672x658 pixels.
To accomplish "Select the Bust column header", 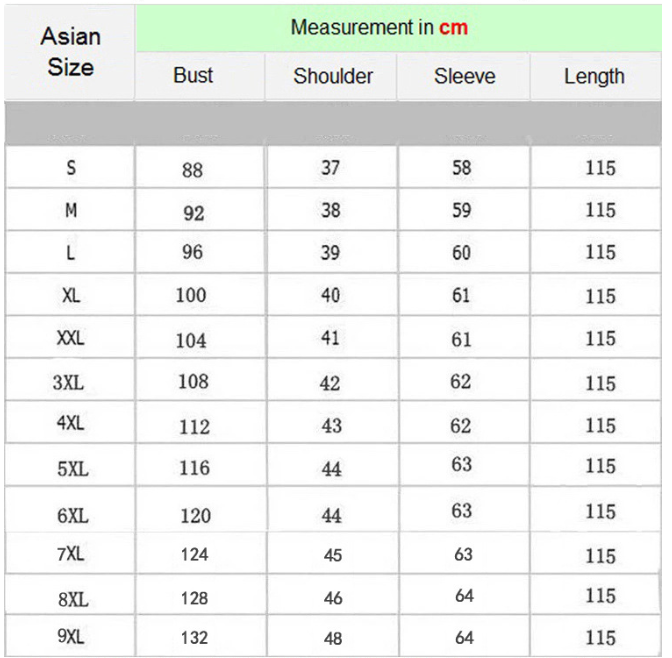I will point(193,76).
